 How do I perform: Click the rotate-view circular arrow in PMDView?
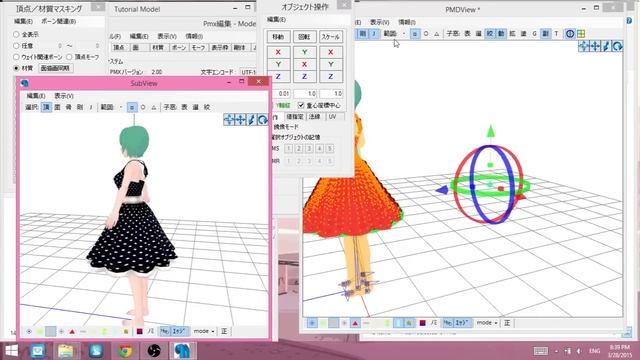617,46
